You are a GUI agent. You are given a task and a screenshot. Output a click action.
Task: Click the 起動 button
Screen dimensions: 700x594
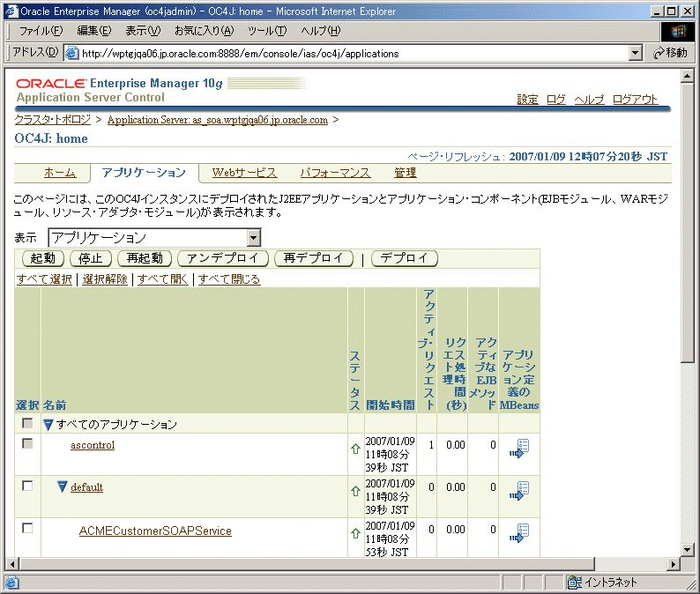43,258
